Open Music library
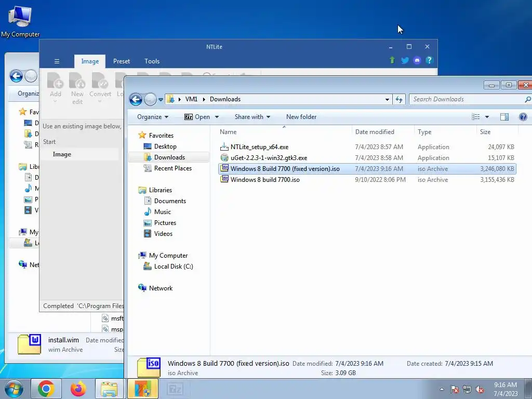Screen dimensions: 532x399 [x=162, y=212]
